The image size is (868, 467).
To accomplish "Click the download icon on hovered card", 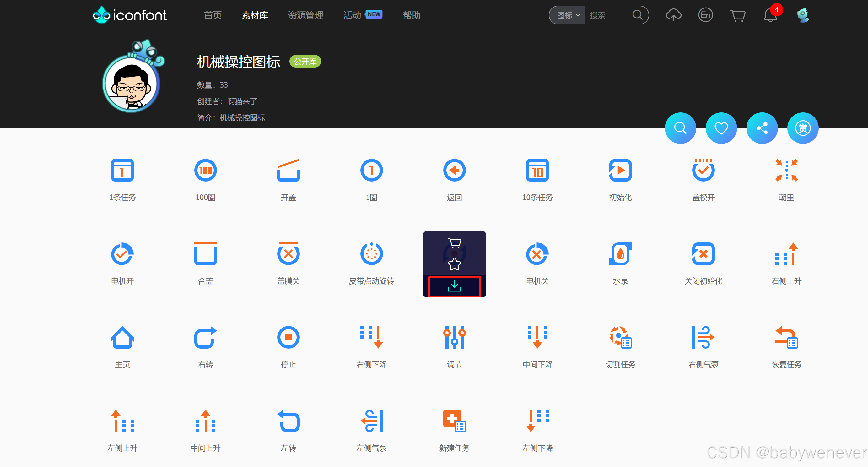I will point(454,286).
